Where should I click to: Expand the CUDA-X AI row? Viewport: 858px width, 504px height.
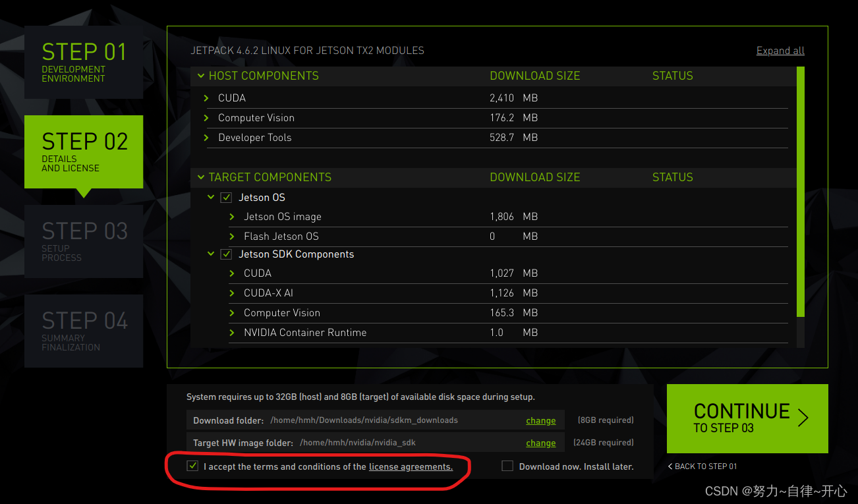click(232, 293)
